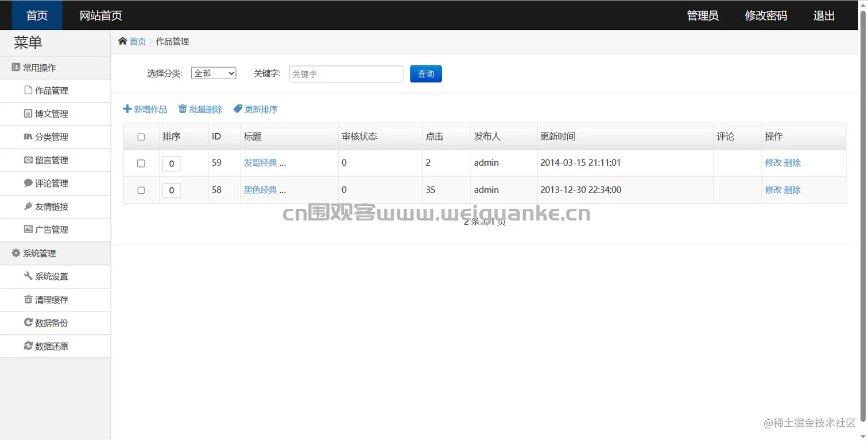This screenshot has width=868, height=441.
Task: Click the 排序 input for row ID 59
Action: coord(172,163)
